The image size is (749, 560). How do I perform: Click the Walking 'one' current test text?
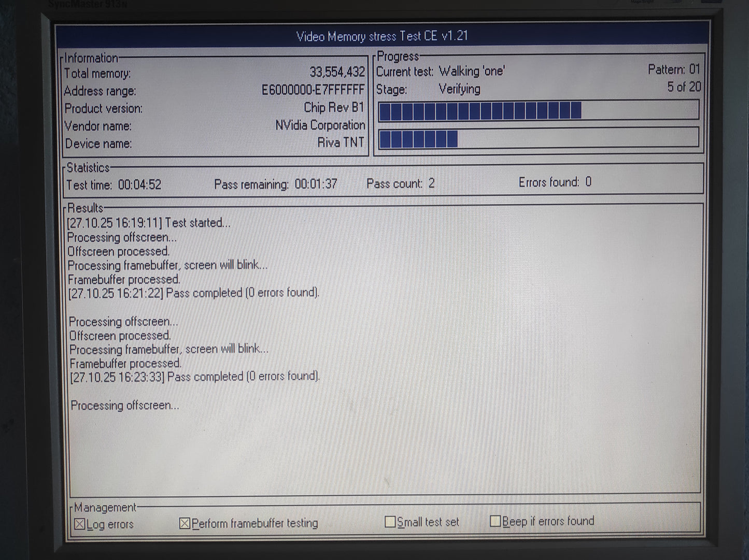coord(472,71)
